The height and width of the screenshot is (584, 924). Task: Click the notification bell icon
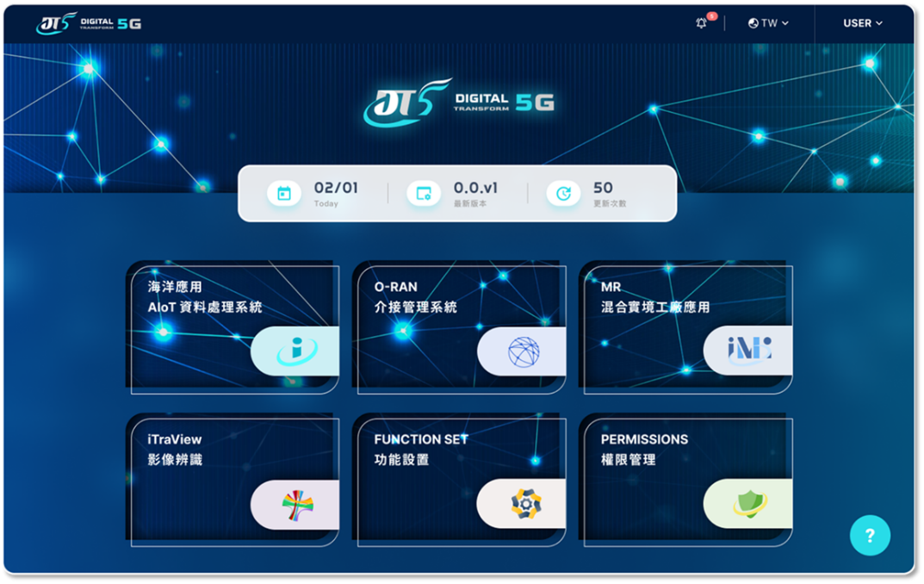[x=702, y=23]
